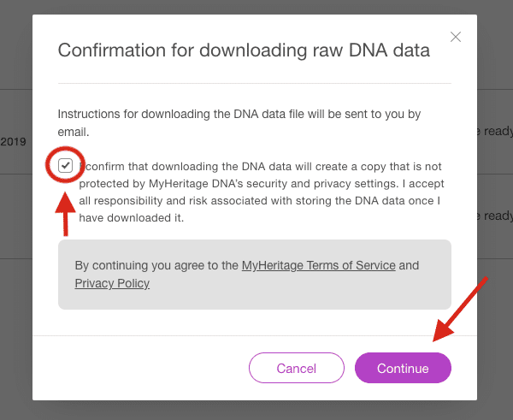This screenshot has height=420, width=513.
Task: Click 'By continuing you agree to the' text
Action: tap(156, 265)
